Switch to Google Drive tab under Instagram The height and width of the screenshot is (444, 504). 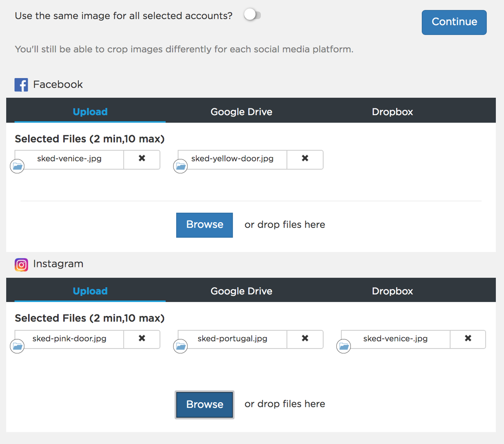(x=241, y=291)
